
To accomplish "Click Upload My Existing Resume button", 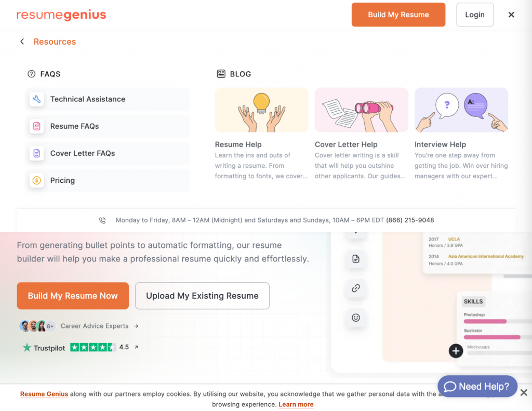I will [202, 296].
